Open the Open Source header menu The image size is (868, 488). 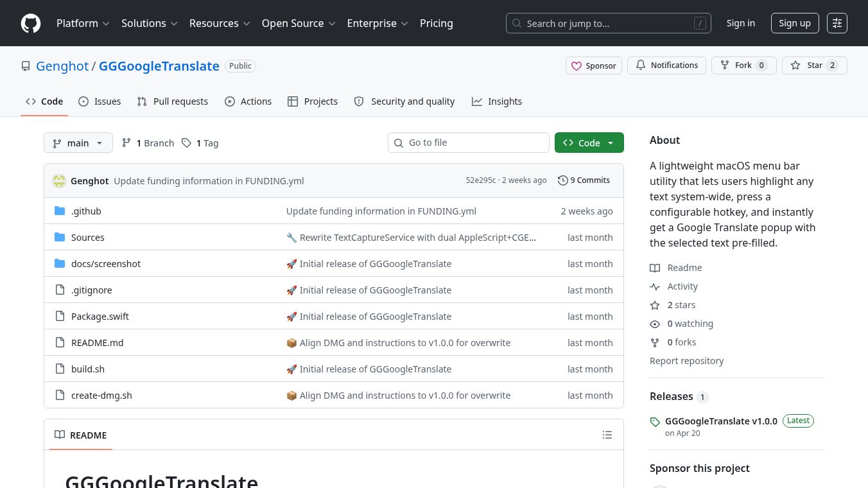tap(299, 23)
